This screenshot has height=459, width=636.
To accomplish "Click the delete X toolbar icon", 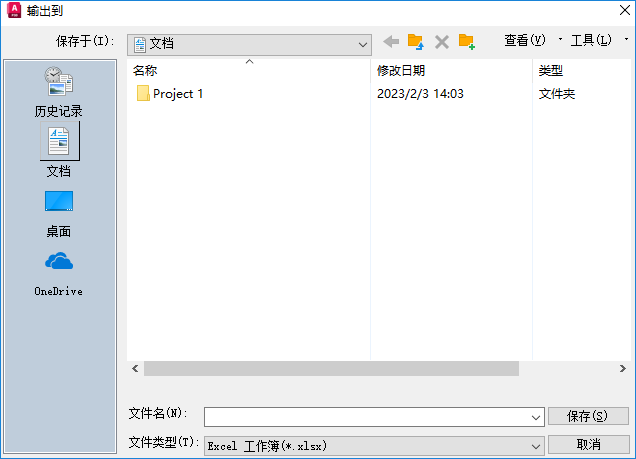I will coord(442,42).
